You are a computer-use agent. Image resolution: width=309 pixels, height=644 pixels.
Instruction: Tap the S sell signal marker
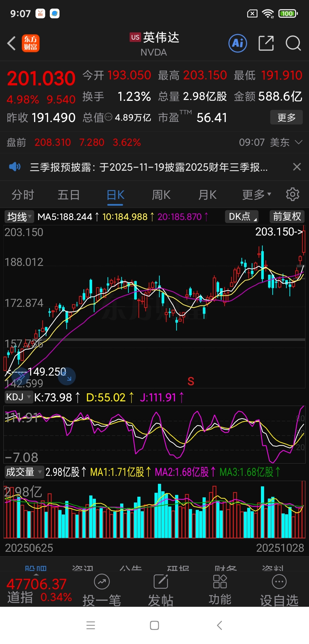click(x=191, y=381)
